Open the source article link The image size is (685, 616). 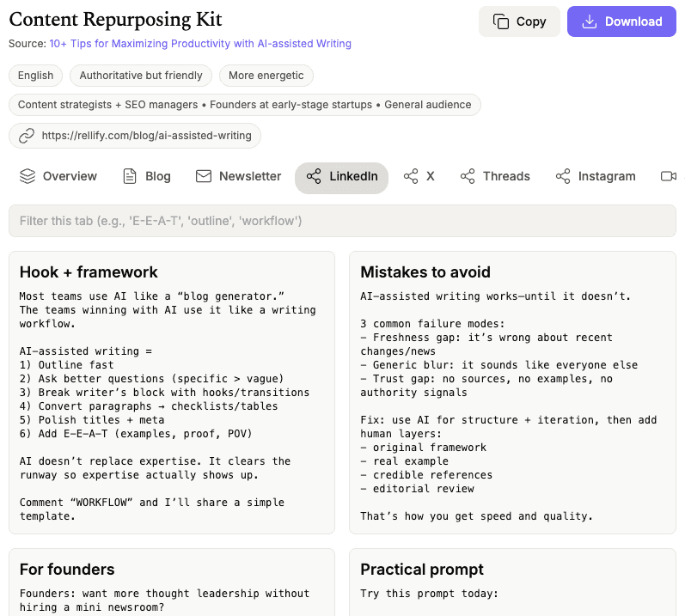200,44
